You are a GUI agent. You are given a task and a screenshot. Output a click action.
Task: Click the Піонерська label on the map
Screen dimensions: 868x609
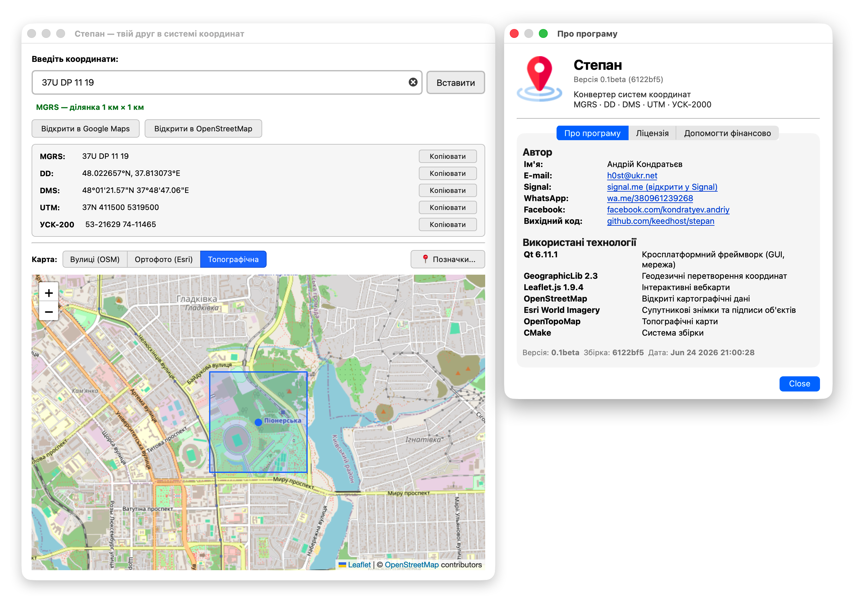coord(282,420)
